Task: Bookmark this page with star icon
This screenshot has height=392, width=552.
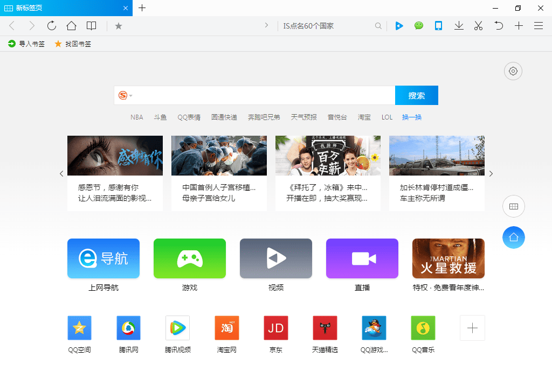Action: (119, 26)
